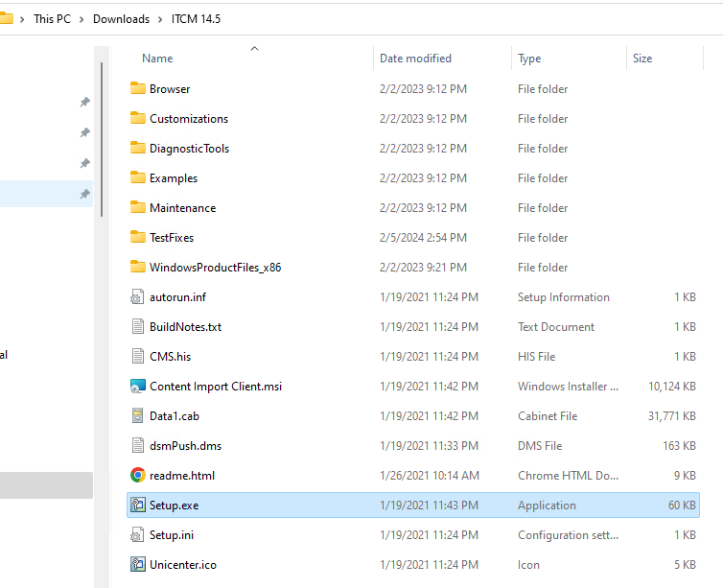This screenshot has height=588, width=723.
Task: Click the Setup.ini configuration file icon
Action: (x=138, y=535)
